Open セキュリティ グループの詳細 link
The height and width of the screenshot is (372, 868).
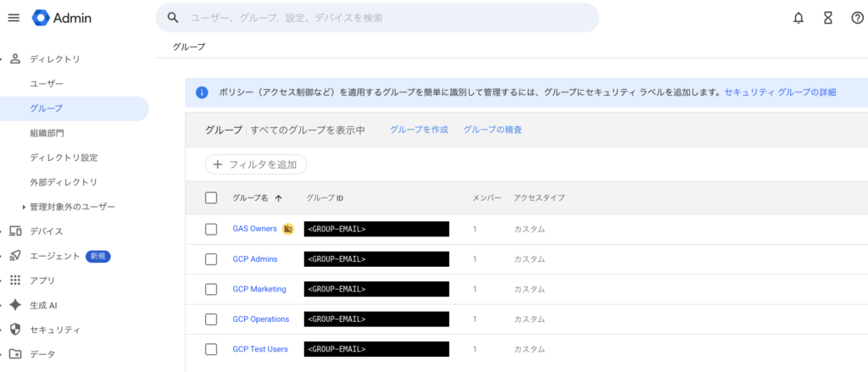(780, 92)
